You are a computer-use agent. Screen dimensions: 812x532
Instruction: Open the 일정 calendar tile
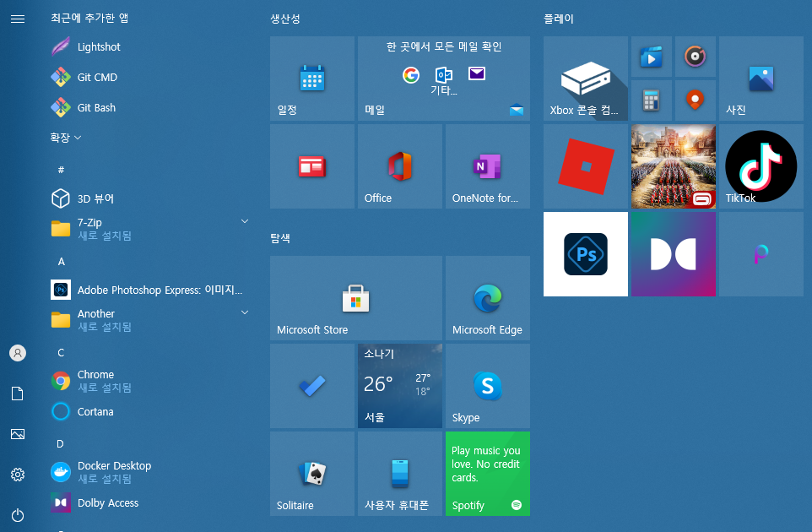click(312, 79)
